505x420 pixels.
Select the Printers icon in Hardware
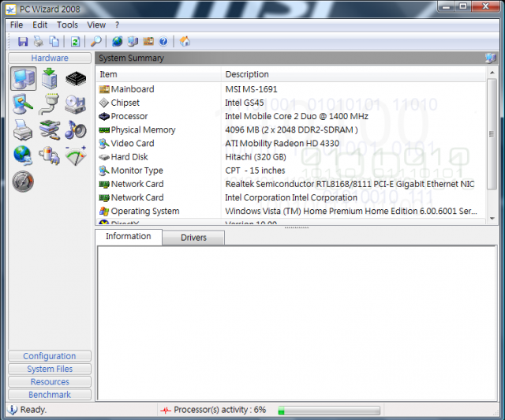click(23, 130)
